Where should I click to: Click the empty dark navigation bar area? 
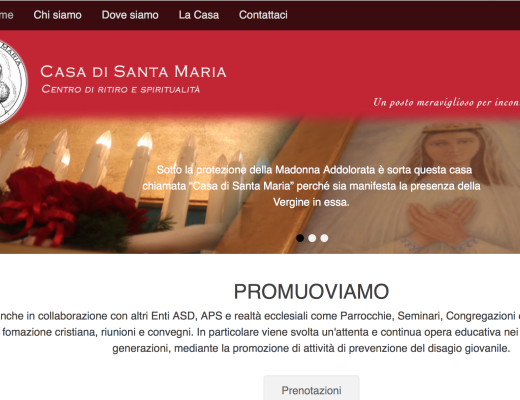(403, 15)
